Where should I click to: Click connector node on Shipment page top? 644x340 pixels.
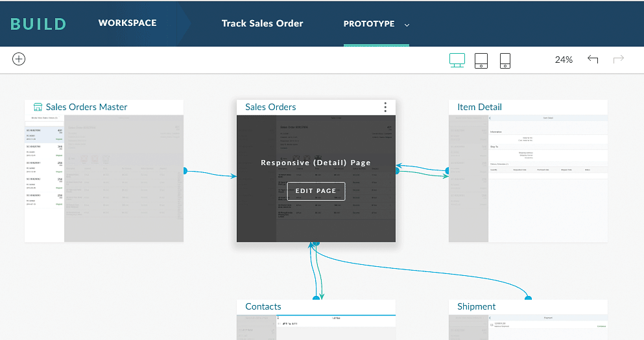[528, 299]
